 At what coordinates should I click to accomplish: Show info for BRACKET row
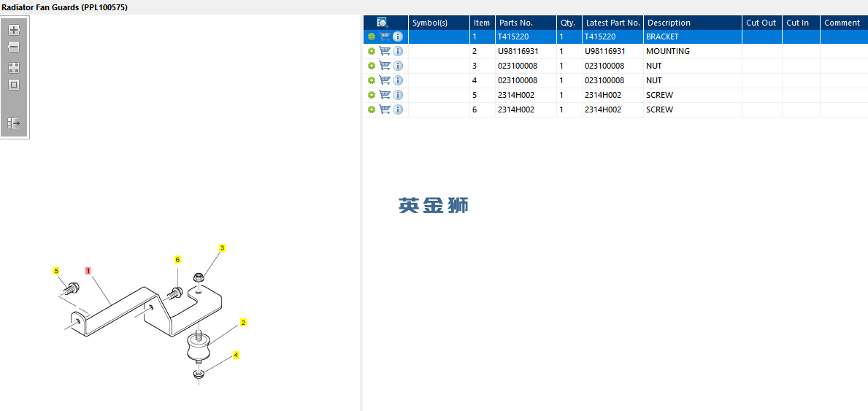coord(398,37)
